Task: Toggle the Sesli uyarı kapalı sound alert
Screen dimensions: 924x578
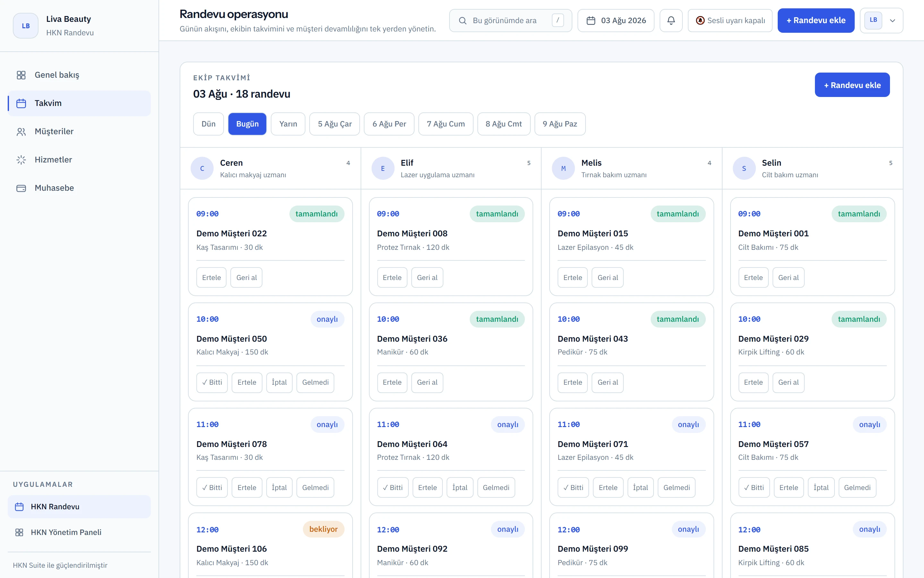Action: [x=730, y=21]
